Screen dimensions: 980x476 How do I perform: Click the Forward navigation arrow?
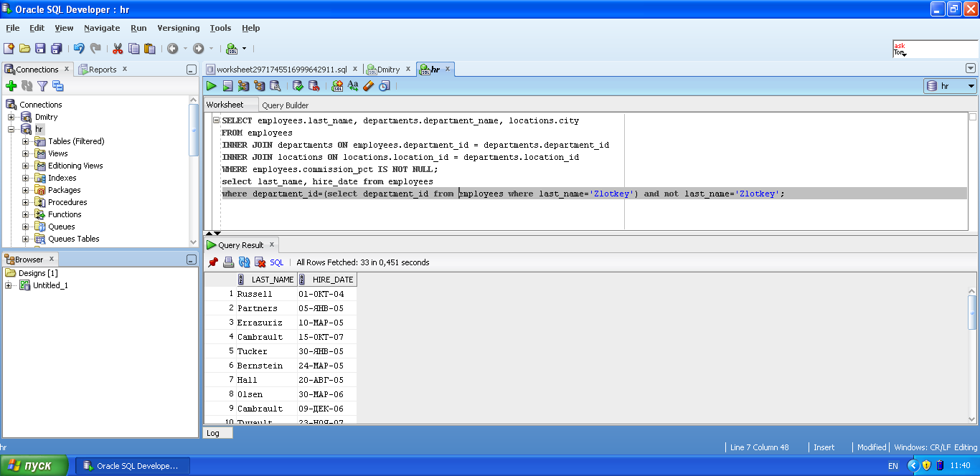pos(199,49)
